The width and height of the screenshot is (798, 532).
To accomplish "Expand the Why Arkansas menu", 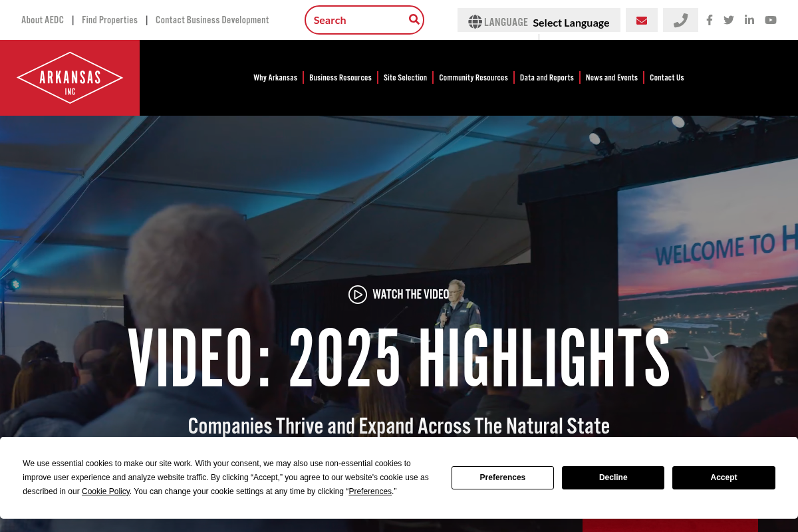I will [275, 78].
